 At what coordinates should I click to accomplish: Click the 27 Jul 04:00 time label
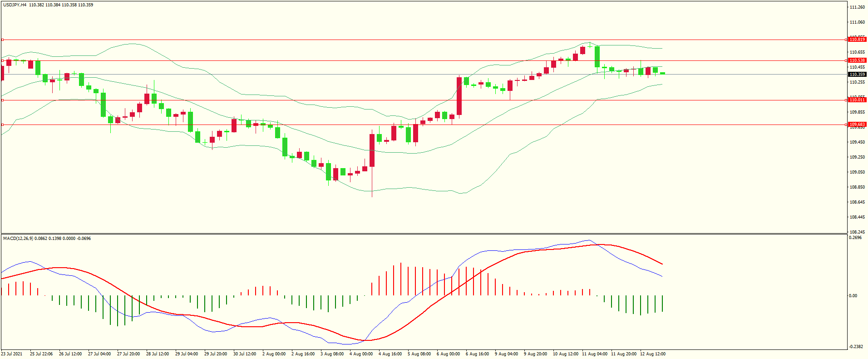click(99, 354)
